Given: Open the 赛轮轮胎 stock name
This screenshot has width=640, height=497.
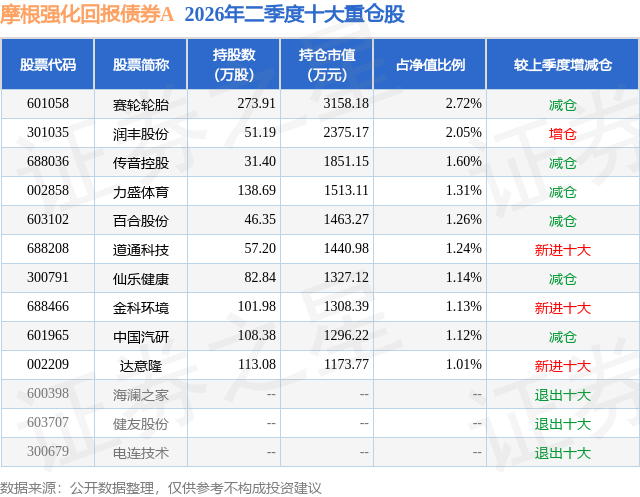Looking at the screenshot, I should 141,105.
